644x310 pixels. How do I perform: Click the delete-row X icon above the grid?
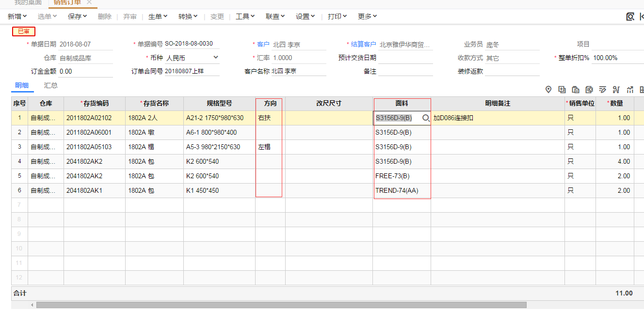(589, 90)
